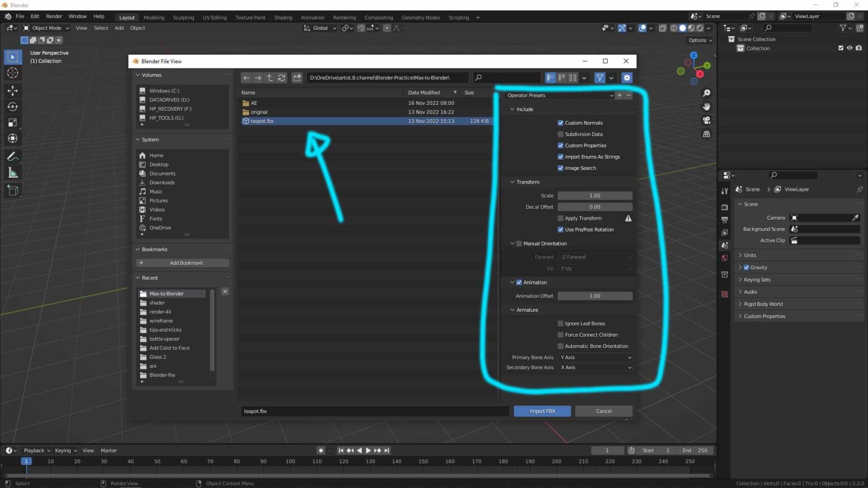
Task: Cancel the file import dialog
Action: click(604, 411)
